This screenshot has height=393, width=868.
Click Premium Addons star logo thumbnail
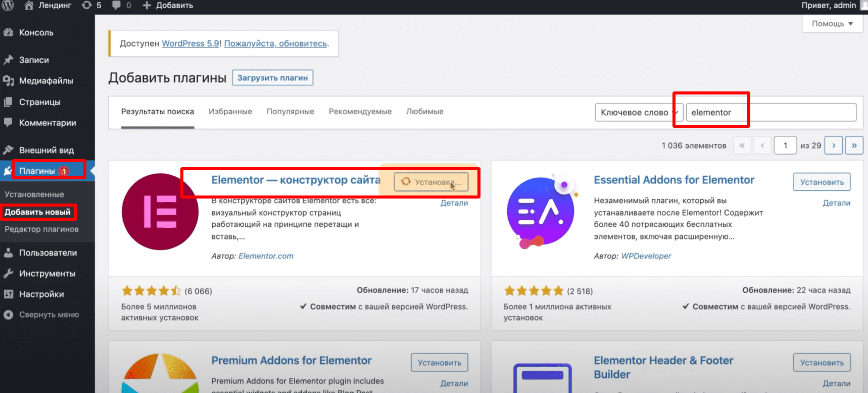(160, 373)
